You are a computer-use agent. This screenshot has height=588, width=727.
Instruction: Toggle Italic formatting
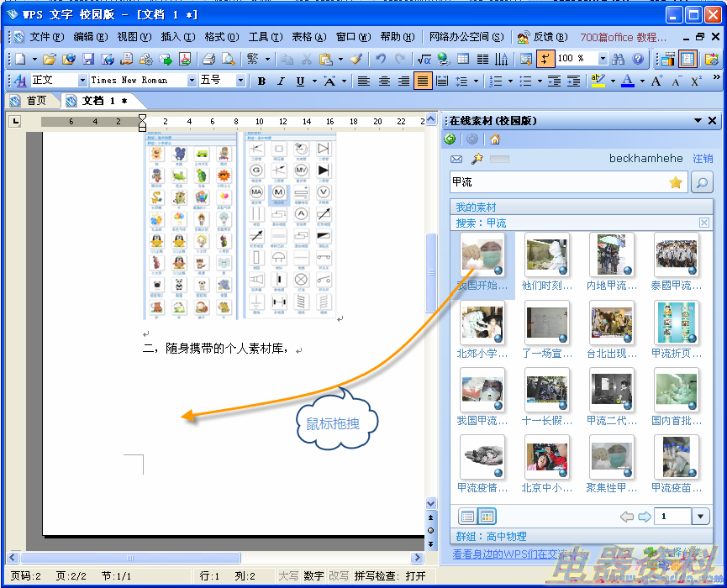[280, 81]
